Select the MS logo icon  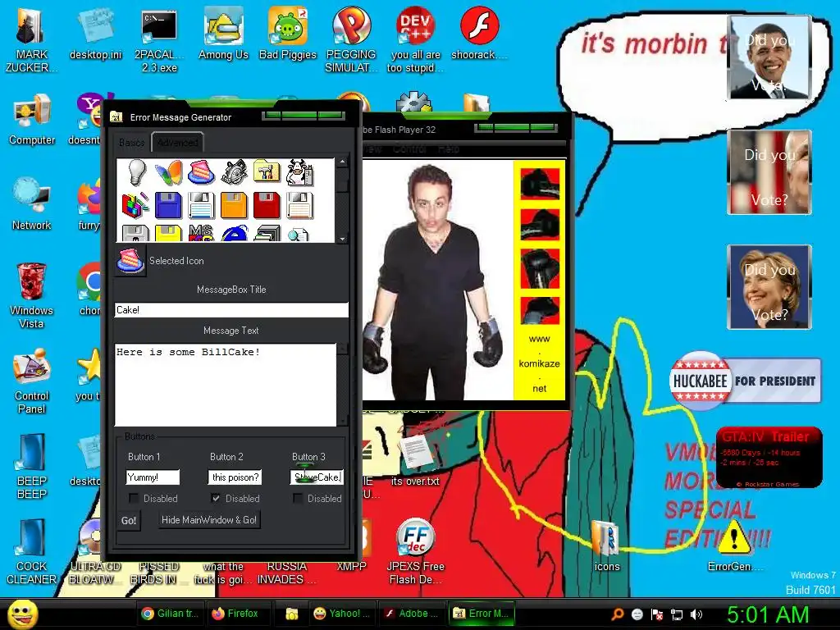pos(201,234)
